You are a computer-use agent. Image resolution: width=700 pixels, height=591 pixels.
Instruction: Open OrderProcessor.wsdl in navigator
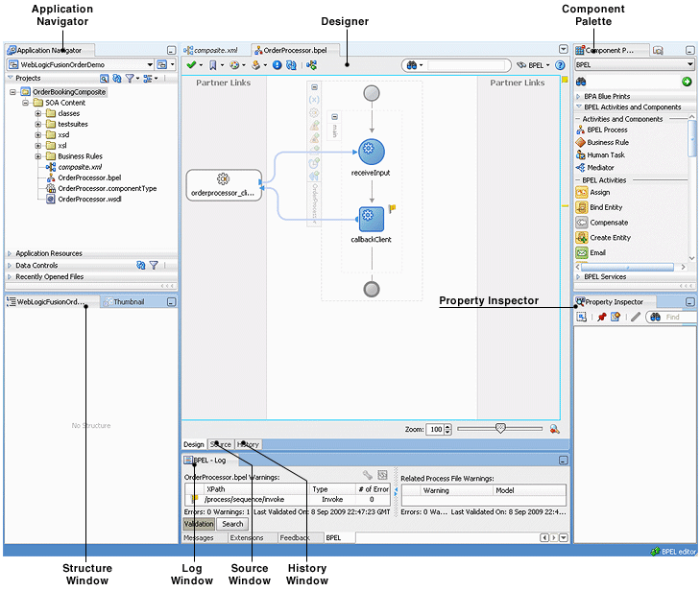[x=89, y=199]
